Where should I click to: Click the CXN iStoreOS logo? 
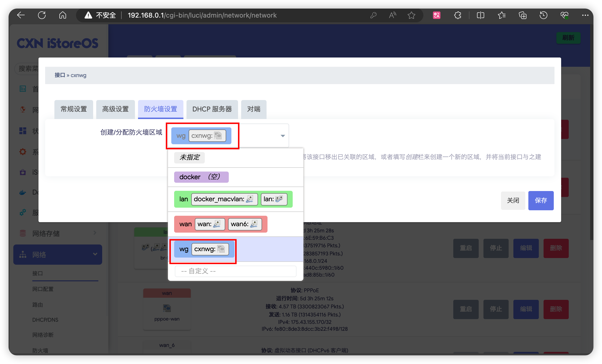(57, 43)
